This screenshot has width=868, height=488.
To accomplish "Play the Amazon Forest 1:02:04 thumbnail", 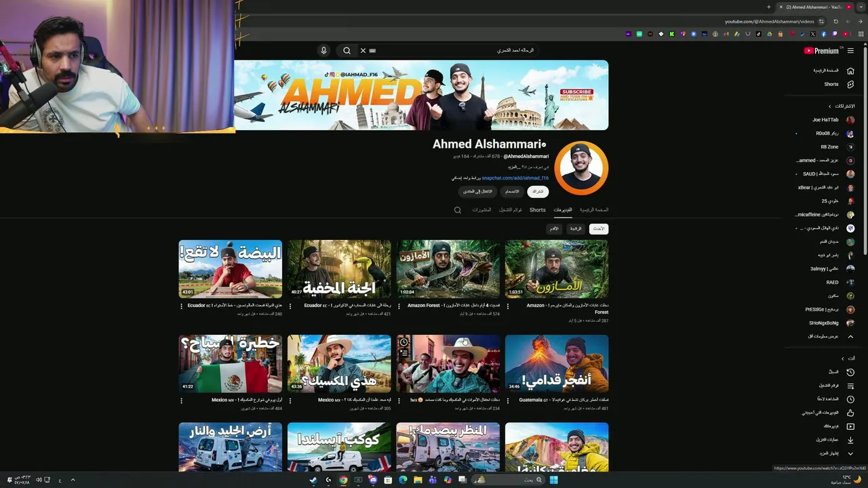I will tap(448, 269).
